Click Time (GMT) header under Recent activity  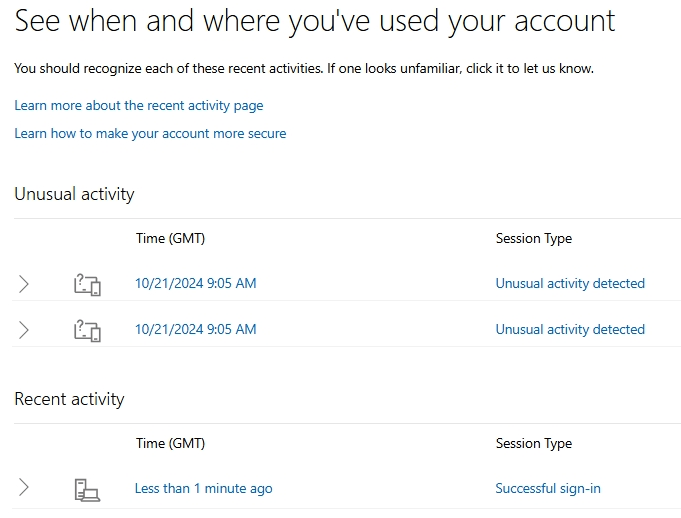tap(170, 443)
